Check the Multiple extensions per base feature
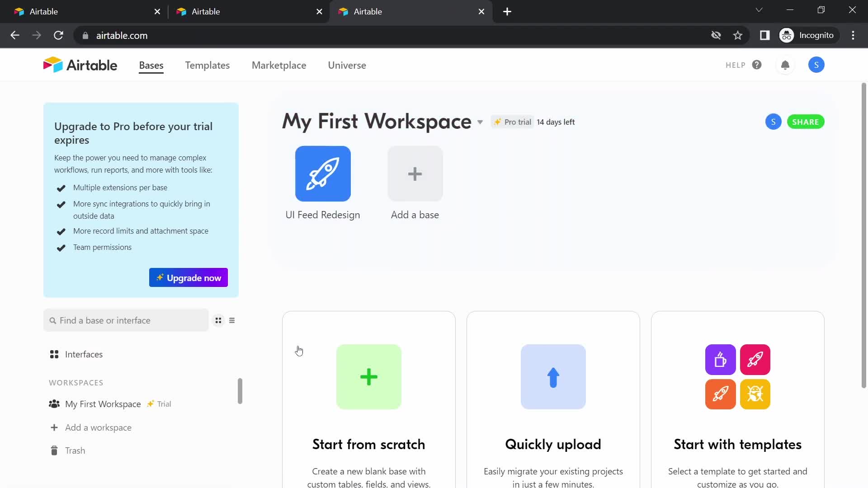The image size is (868, 488). coord(61,188)
